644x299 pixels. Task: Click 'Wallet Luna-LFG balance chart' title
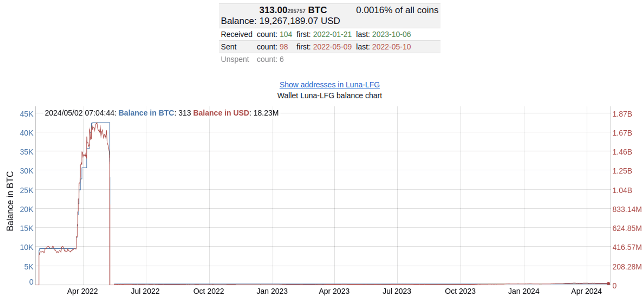pos(329,96)
